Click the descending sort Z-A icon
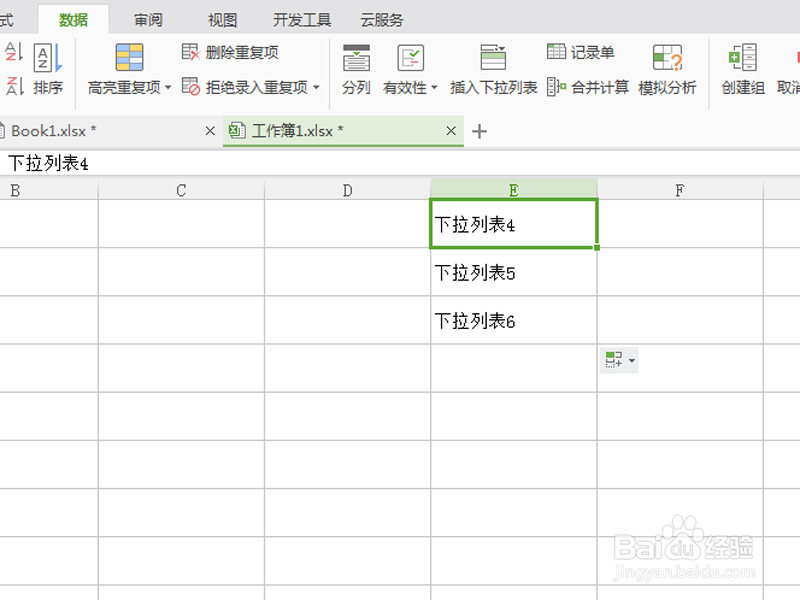Viewport: 800px width, 600px height. point(14,86)
